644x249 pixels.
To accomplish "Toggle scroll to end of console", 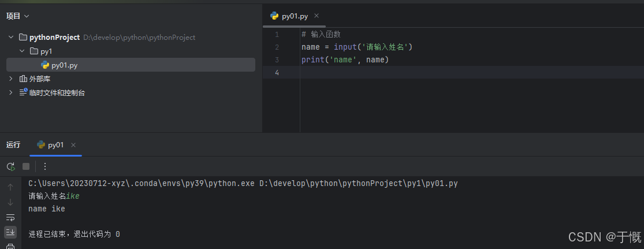I will (x=10, y=232).
